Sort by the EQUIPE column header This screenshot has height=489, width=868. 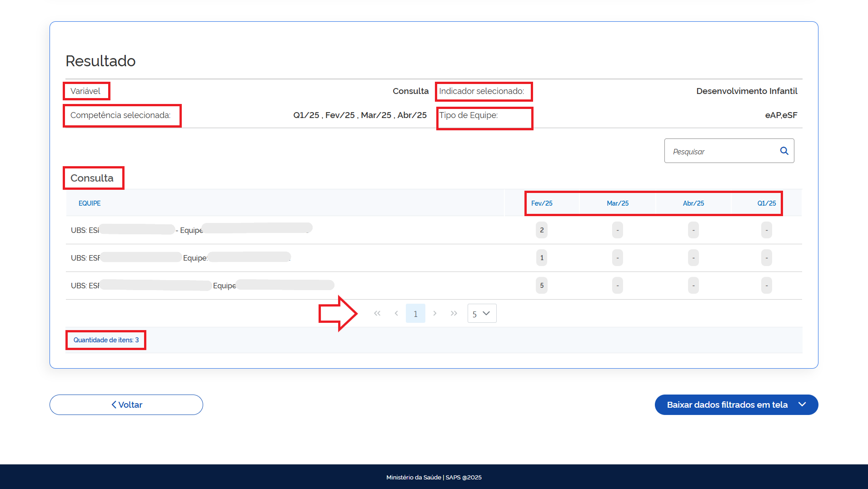click(90, 203)
